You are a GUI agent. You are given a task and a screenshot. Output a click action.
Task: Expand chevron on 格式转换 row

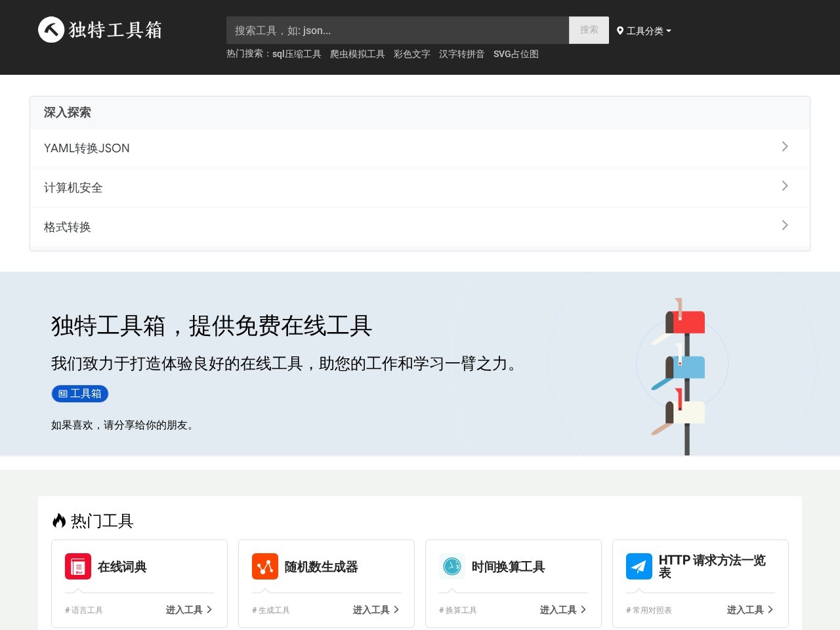(x=785, y=225)
